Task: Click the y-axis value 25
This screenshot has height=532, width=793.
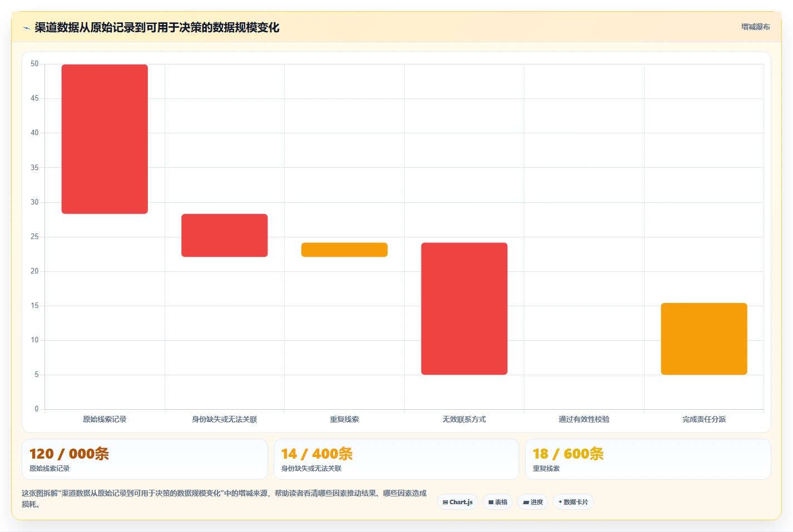Action: click(34, 237)
